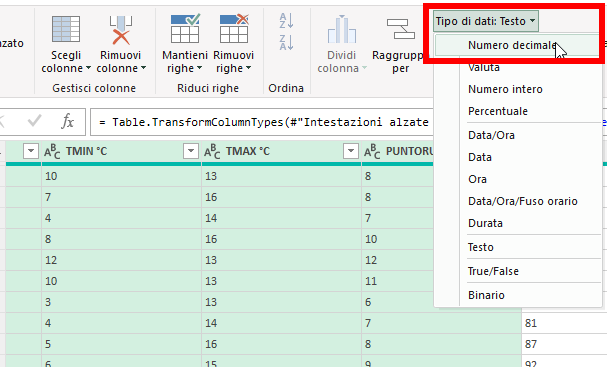The height and width of the screenshot is (367, 607).
Task: Click inside the formula bar text
Action: coord(263,122)
